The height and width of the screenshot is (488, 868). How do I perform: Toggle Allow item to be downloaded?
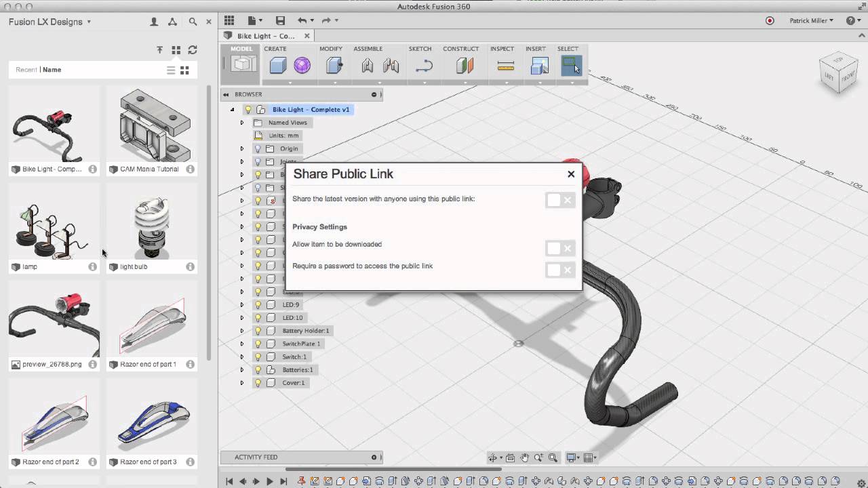(560, 248)
